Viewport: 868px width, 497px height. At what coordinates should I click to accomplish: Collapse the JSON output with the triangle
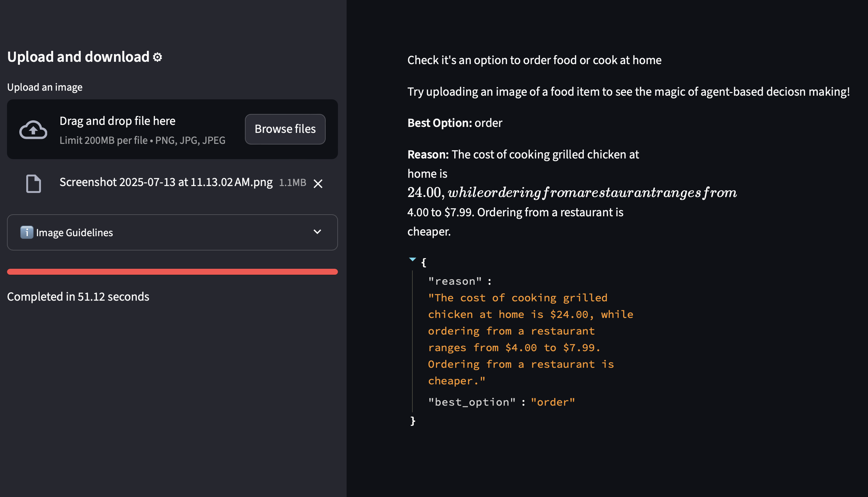pos(412,260)
